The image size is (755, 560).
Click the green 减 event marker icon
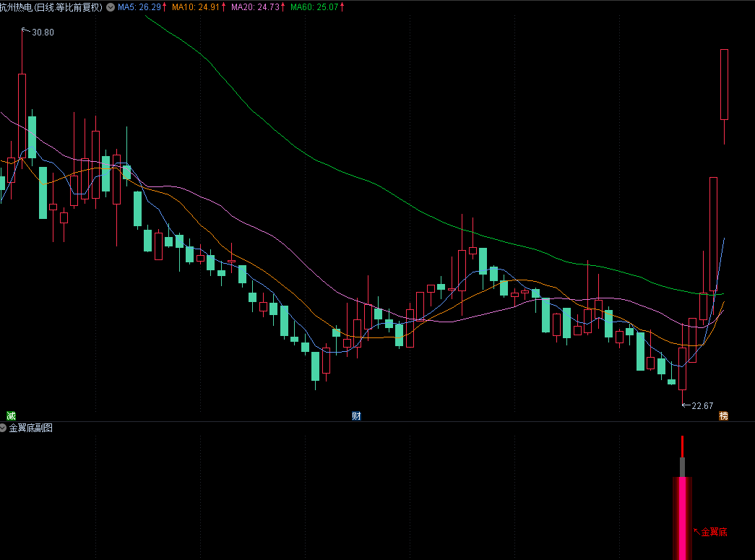pos(10,415)
